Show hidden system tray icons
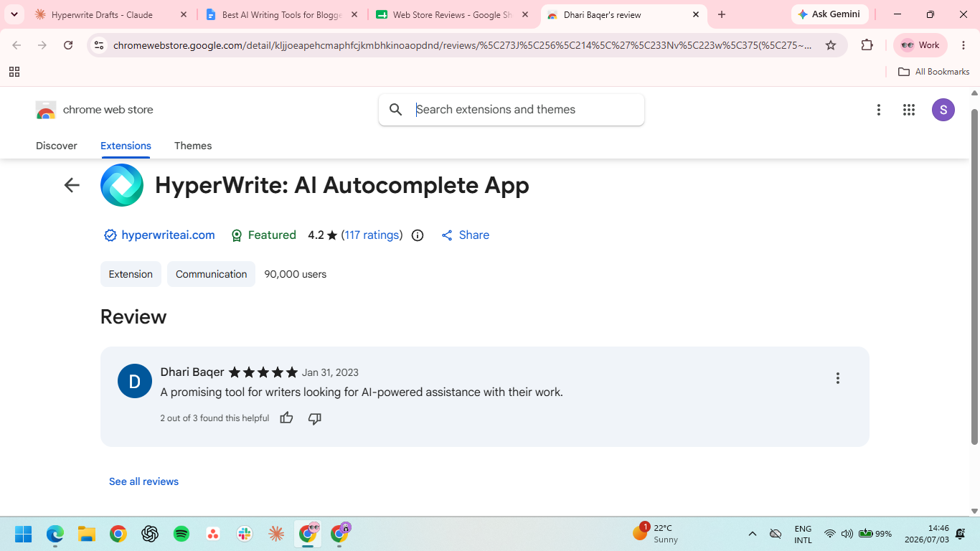Image resolution: width=980 pixels, height=551 pixels. 753,534
